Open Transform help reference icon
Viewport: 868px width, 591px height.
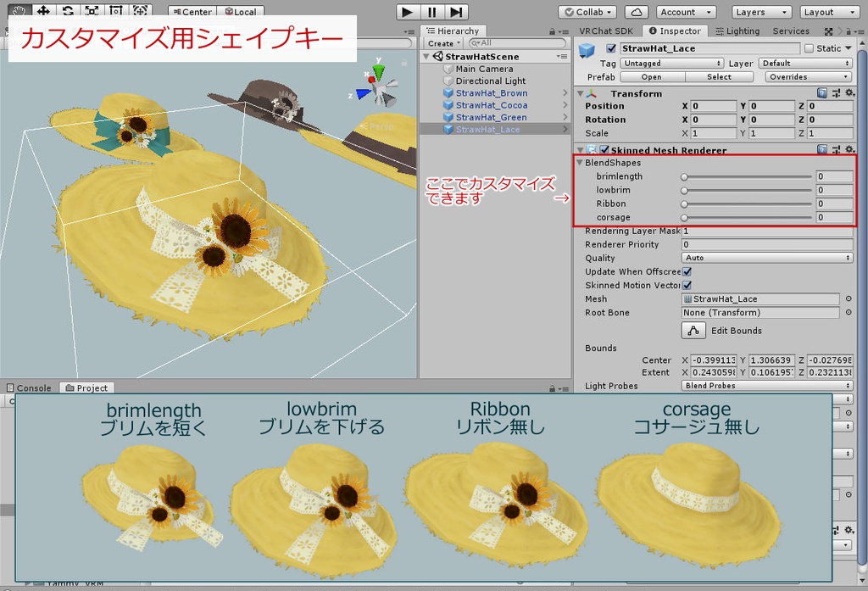(822, 93)
